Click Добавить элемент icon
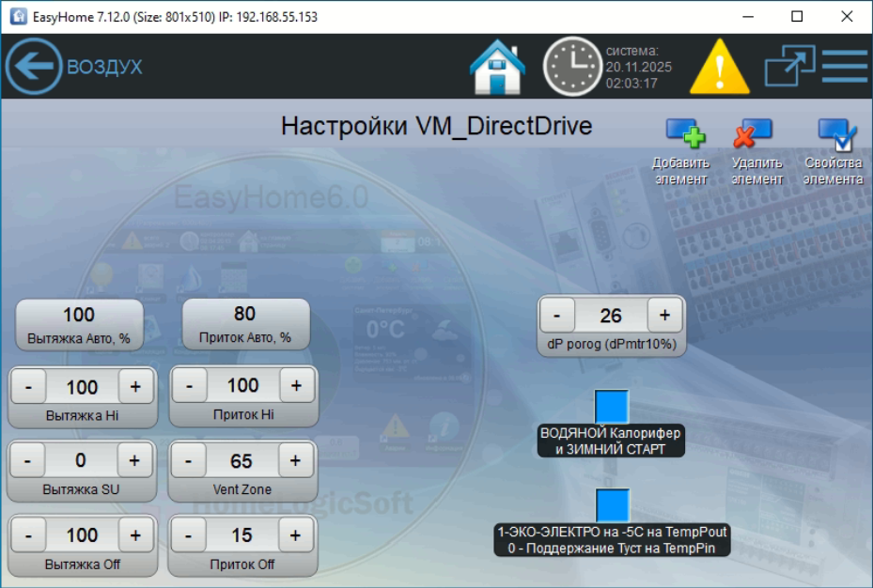The height and width of the screenshot is (588, 873). point(684,136)
